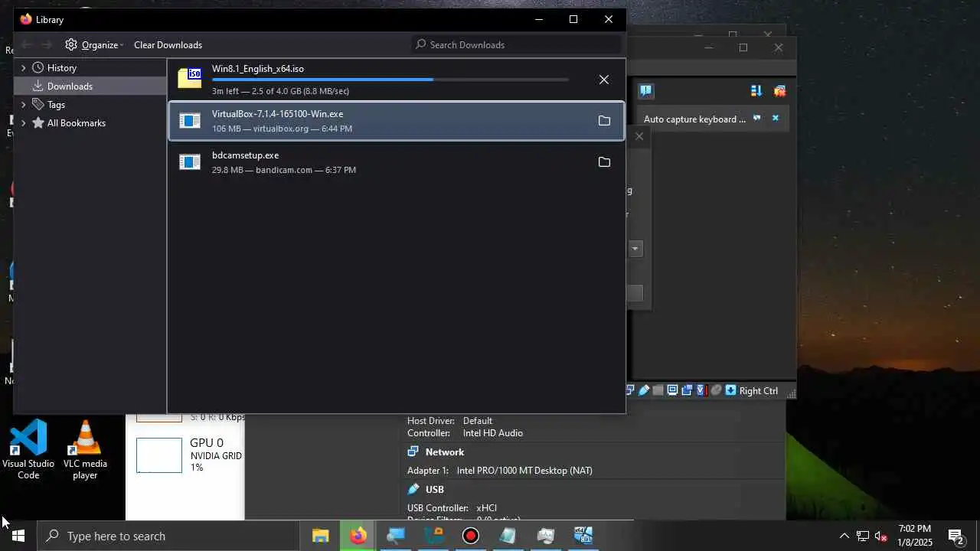Open the Bandicam record taskbar icon
The width and height of the screenshot is (980, 551).
pos(471,536)
